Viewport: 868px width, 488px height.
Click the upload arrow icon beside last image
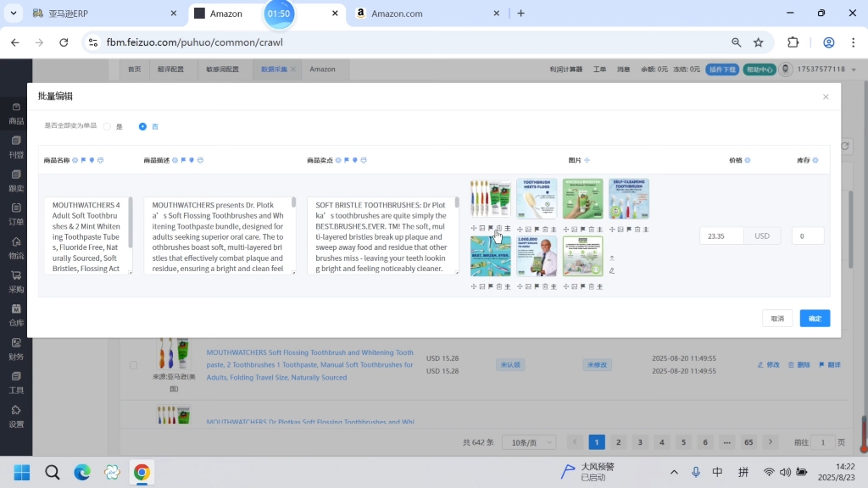(x=612, y=258)
